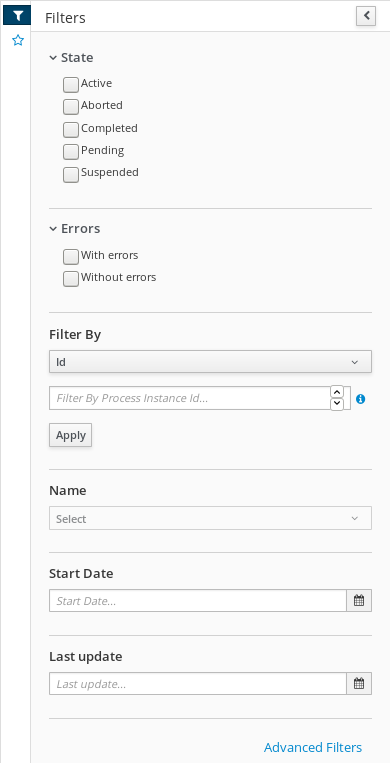Open the Last update calendar picker
Screen dimensions: 390x763
359,684
